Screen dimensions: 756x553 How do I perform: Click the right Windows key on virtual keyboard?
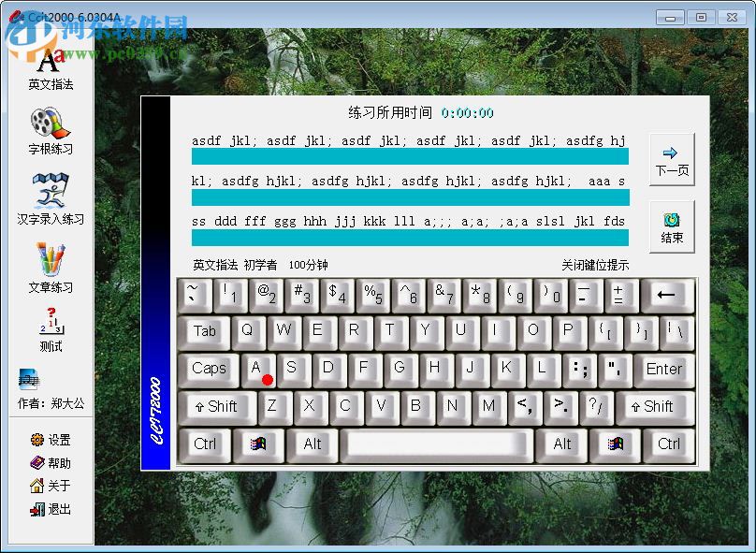click(617, 444)
